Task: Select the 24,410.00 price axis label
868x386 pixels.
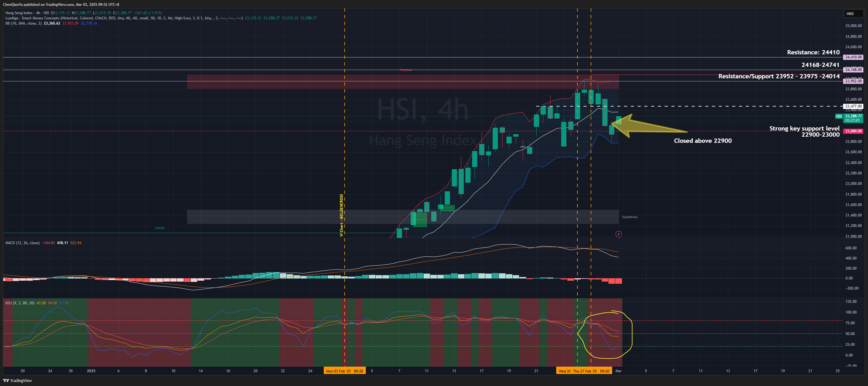Action: pyautogui.click(x=853, y=57)
